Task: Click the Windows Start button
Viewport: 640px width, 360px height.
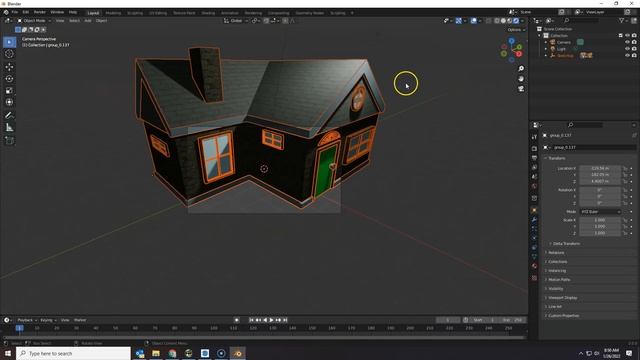Action: [8, 353]
